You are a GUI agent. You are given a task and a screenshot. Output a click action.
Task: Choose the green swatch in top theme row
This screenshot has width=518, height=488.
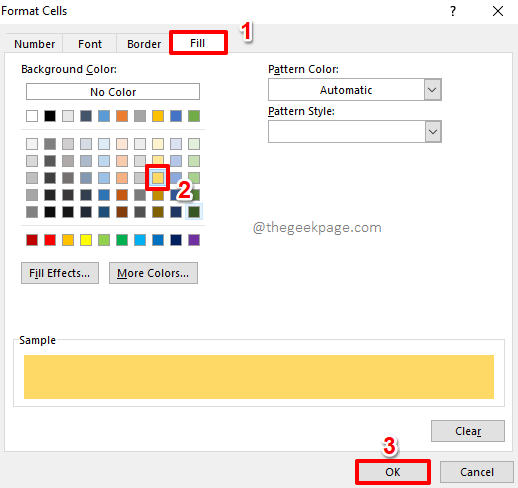(x=194, y=116)
